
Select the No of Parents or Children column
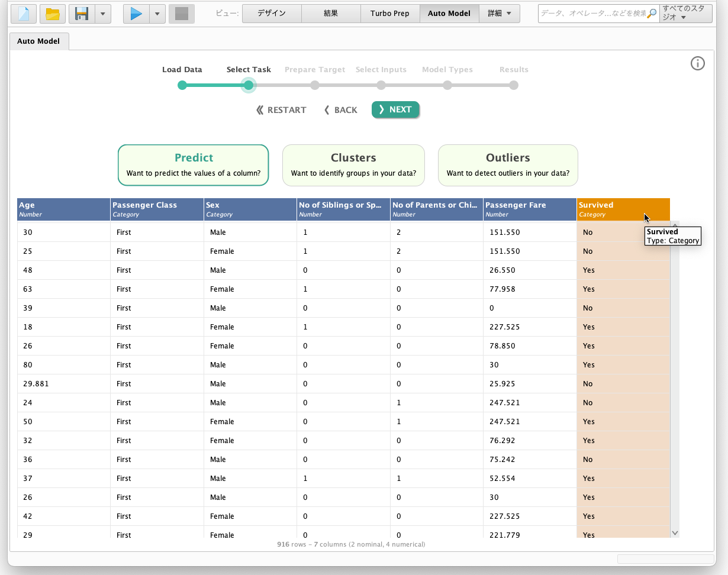pyautogui.click(x=437, y=209)
